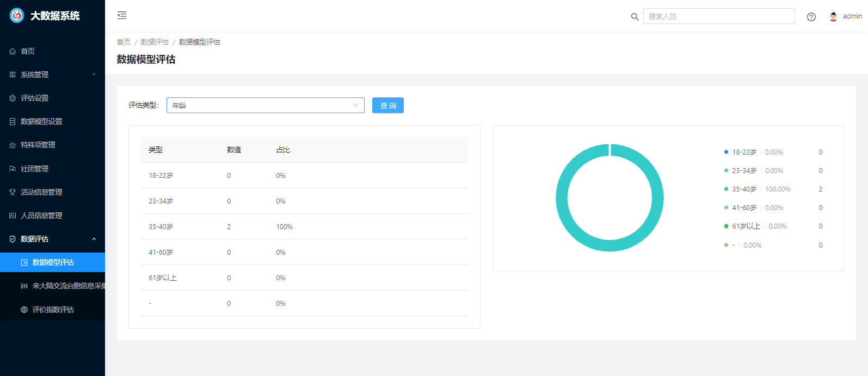The image size is (868, 376).
Task: Click the sidebar collapse icon
Action: click(122, 15)
